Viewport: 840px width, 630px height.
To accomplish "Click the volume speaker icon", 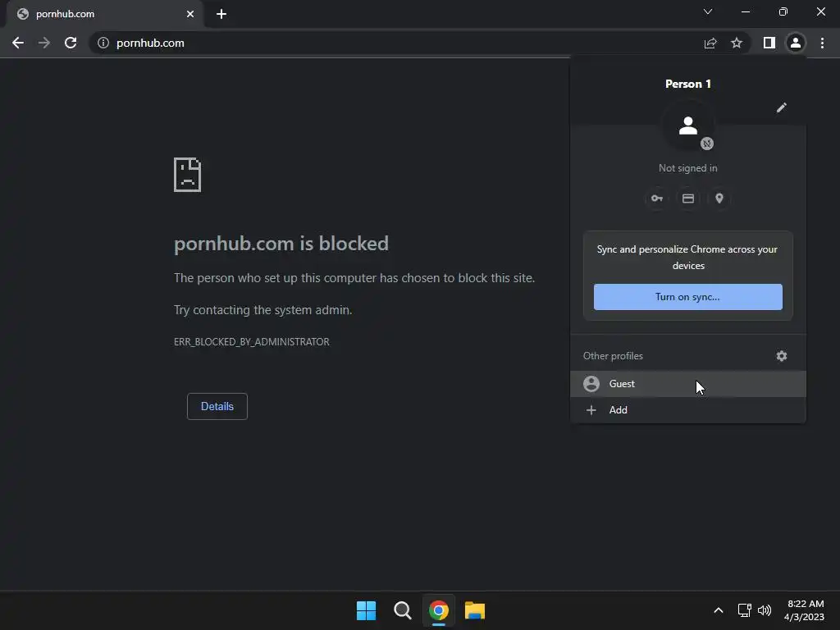I will pyautogui.click(x=765, y=610).
